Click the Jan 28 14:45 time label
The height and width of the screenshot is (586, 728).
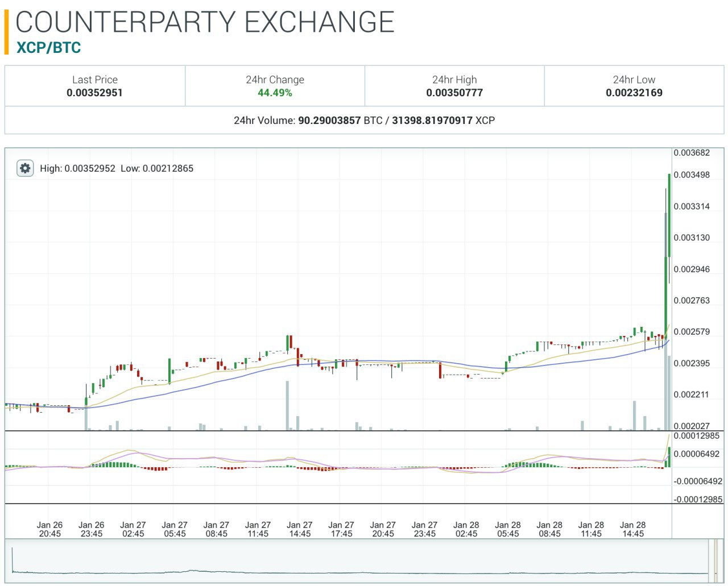click(632, 529)
